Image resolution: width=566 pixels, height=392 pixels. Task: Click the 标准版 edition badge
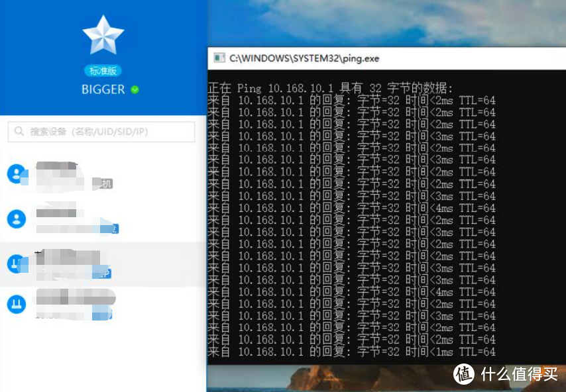103,71
